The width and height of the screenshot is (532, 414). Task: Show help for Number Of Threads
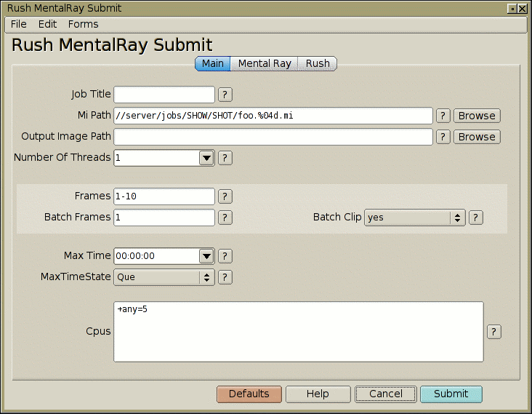tap(225, 158)
